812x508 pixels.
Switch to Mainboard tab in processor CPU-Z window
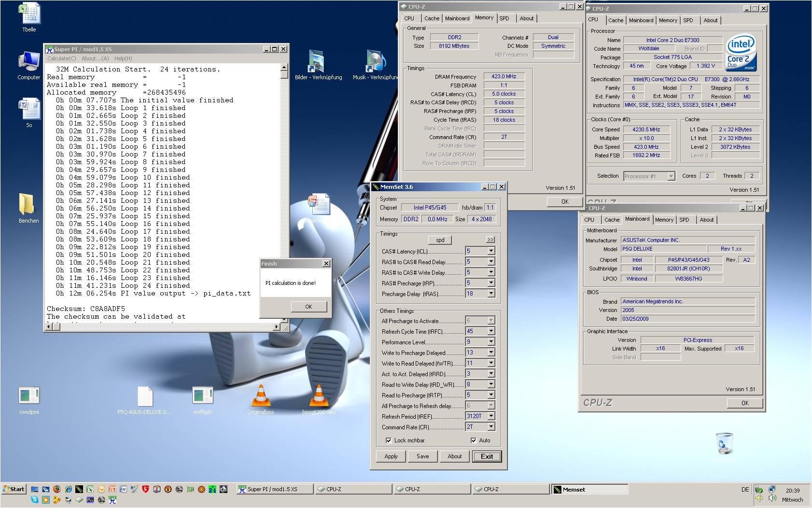coord(641,20)
